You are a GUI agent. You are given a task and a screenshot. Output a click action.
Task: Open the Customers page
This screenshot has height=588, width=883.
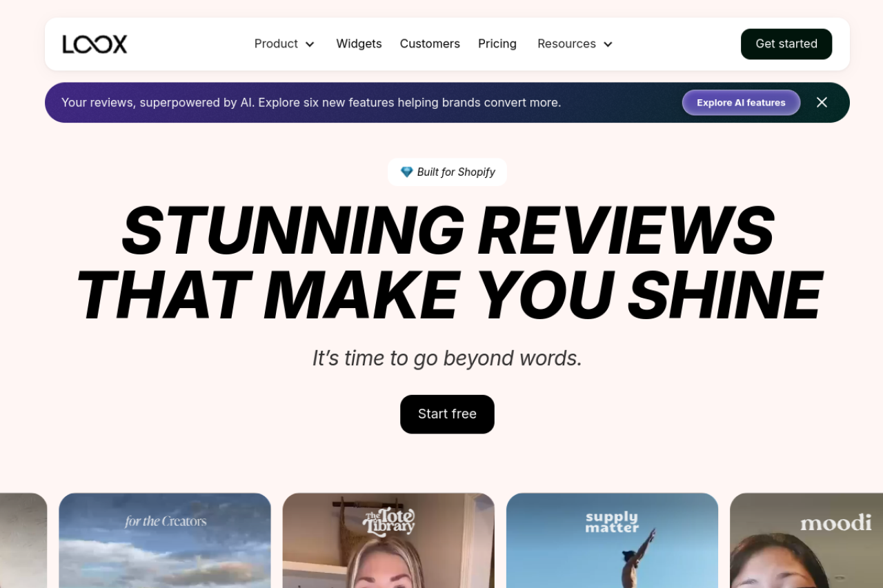(x=430, y=44)
